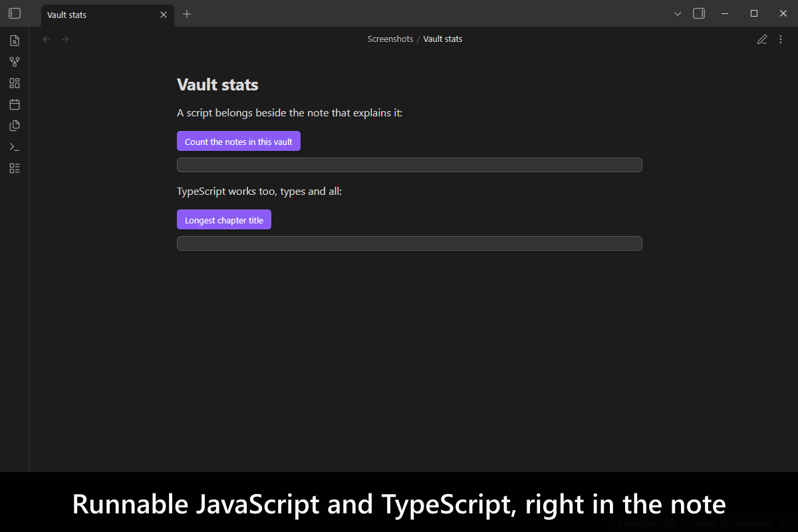Click the Vault stats heading
This screenshot has height=532, width=798.
217,84
